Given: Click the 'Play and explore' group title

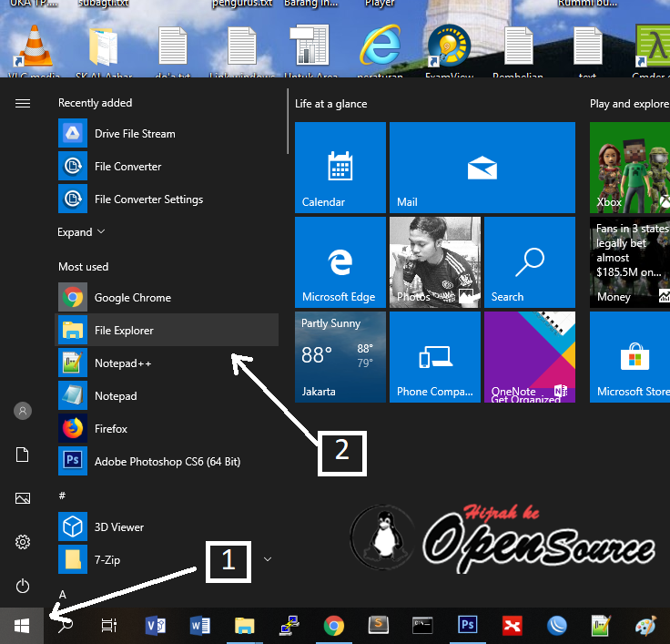Looking at the screenshot, I should coord(629,104).
